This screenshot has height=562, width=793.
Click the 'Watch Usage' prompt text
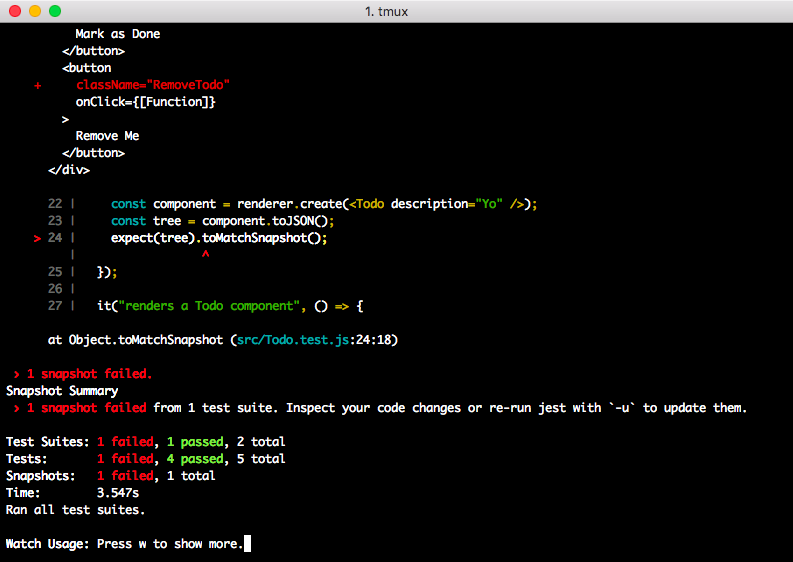coord(47,544)
